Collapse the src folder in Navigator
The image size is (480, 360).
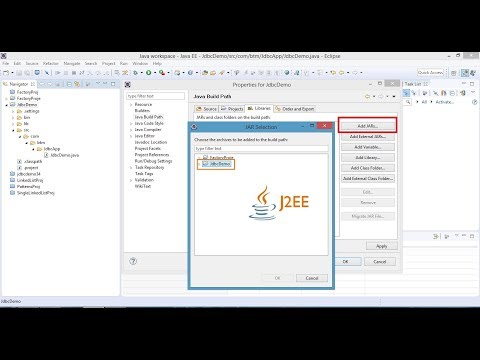click(x=13, y=130)
